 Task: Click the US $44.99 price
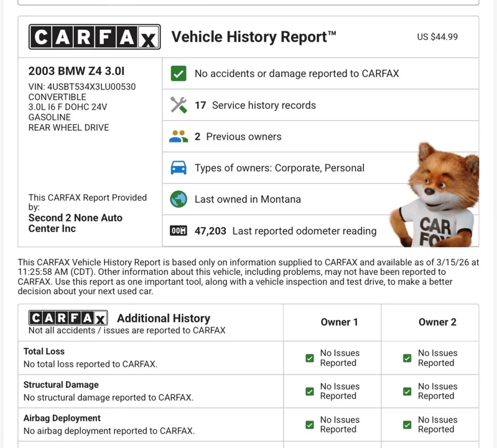437,37
